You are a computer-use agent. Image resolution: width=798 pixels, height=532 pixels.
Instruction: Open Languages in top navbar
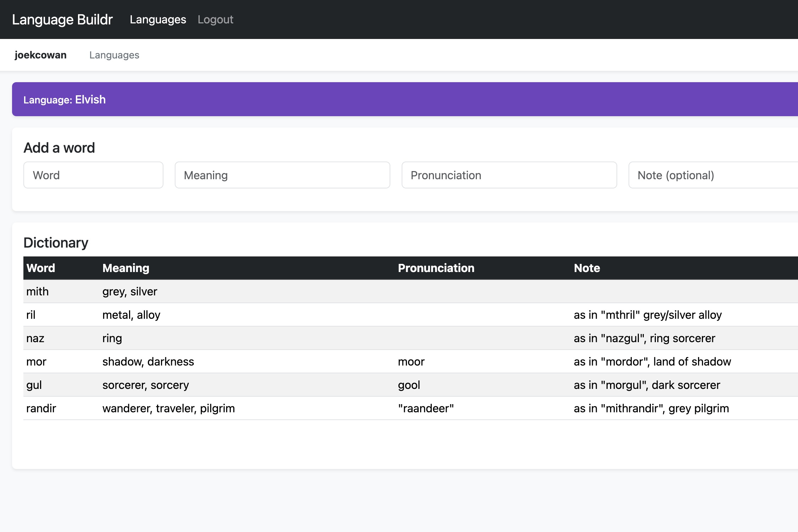pyautogui.click(x=158, y=19)
